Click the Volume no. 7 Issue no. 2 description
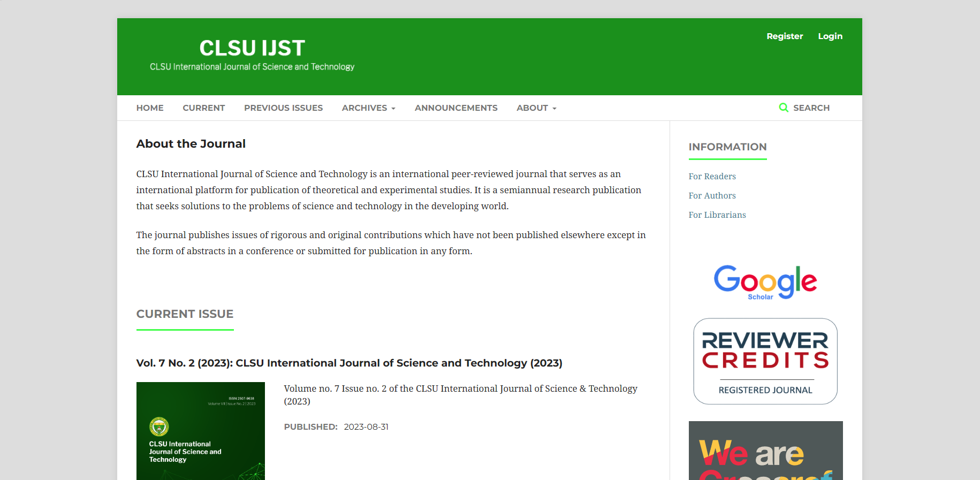980x480 pixels. tap(461, 395)
